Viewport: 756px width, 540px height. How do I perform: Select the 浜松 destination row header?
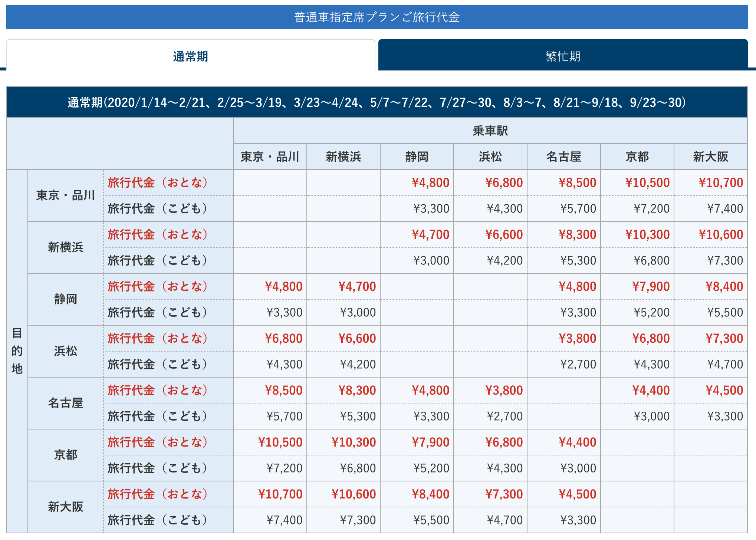point(66,351)
